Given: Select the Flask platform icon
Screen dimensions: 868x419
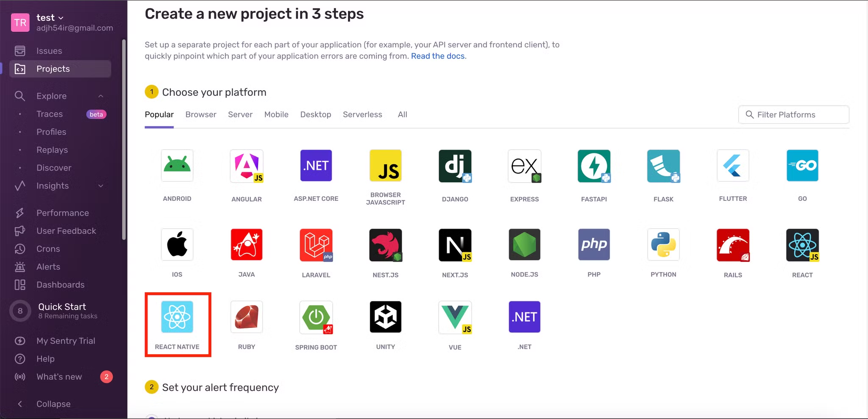Looking at the screenshot, I should 664,166.
